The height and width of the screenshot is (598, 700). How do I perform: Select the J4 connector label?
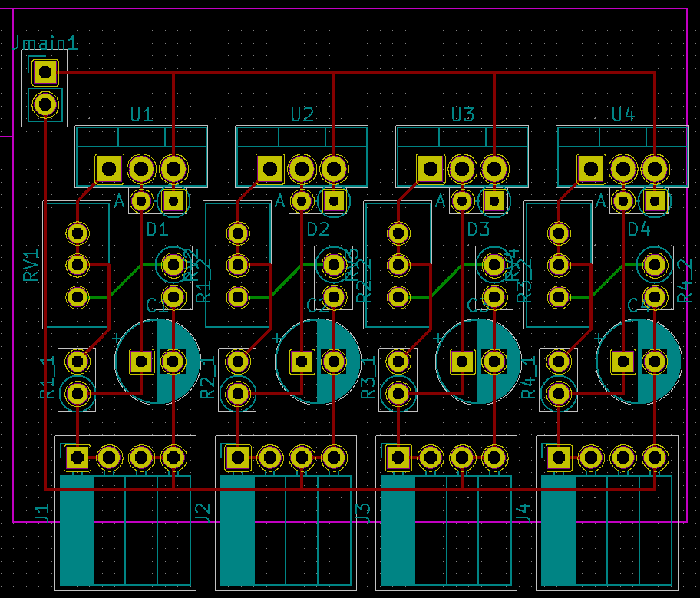pos(523,513)
